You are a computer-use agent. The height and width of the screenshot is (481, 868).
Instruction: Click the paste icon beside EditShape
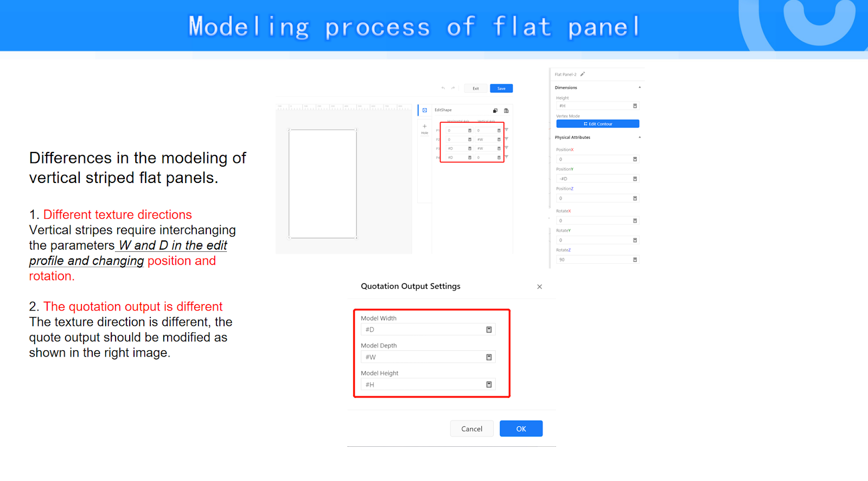506,111
